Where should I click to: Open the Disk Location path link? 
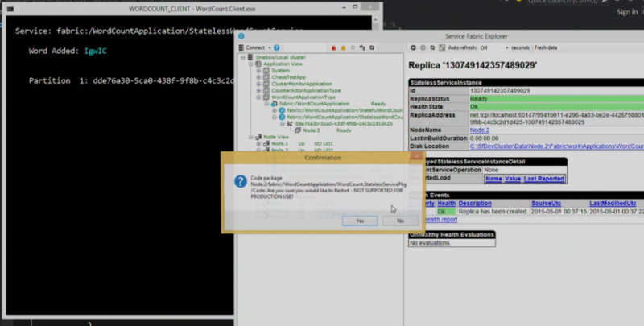click(556, 146)
